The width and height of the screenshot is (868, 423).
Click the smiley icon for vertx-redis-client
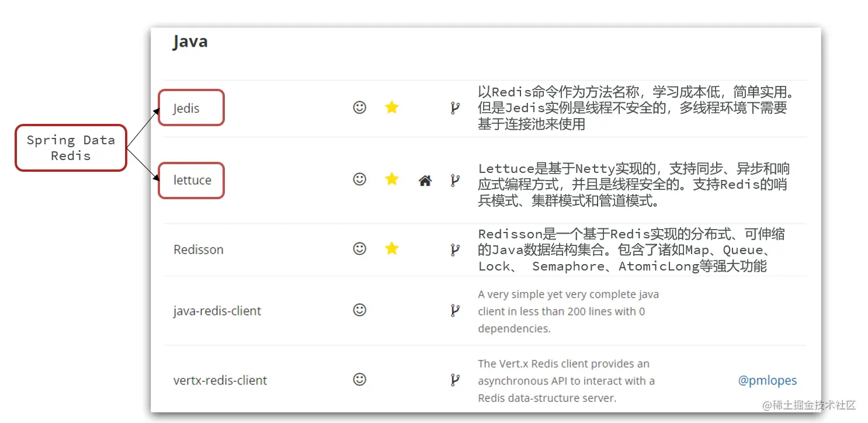pos(360,380)
